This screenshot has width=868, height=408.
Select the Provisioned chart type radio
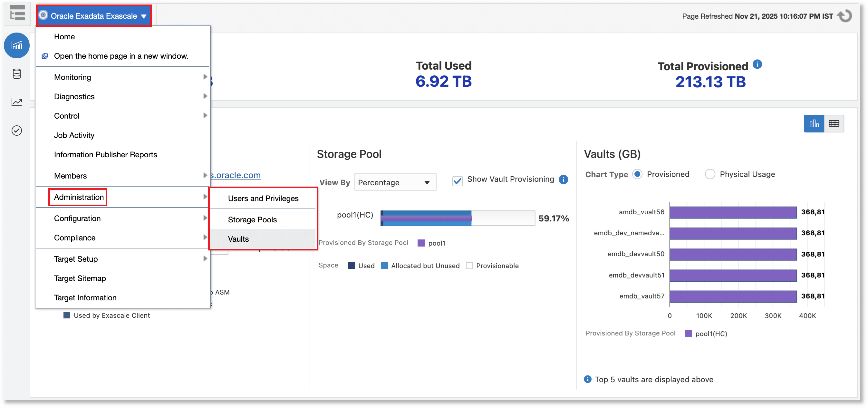pos(637,174)
